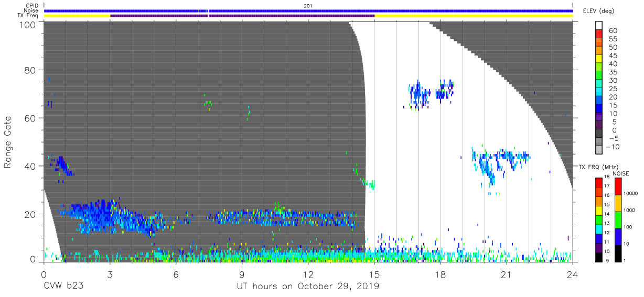644x297 pixels.
Task: Click the 100 tick on the Range Gate axis
Action: (x=27, y=24)
